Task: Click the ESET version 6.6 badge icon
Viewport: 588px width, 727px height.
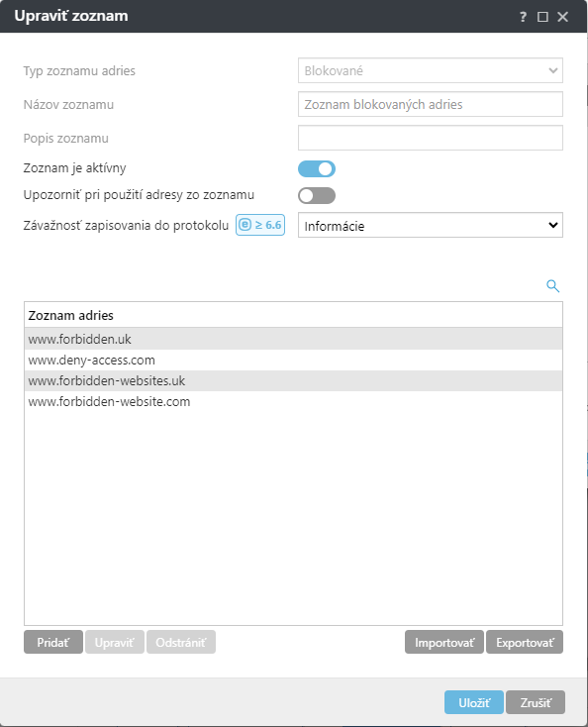Action: tap(260, 225)
